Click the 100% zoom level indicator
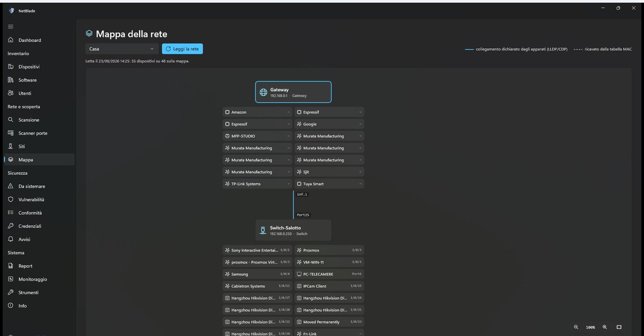Viewport: 644px width, 336px height. [x=590, y=327]
